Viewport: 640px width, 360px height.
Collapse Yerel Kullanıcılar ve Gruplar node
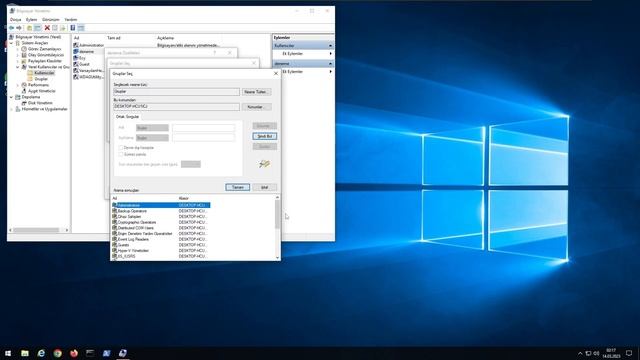pos(18,67)
